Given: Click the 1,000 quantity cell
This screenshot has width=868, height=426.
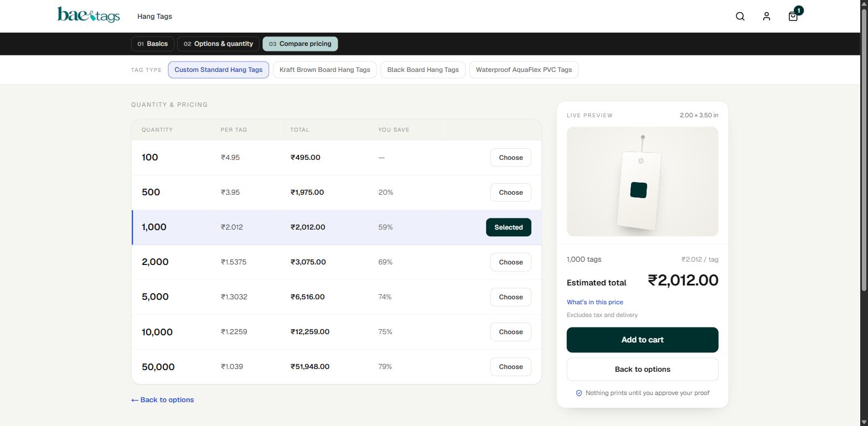Looking at the screenshot, I should tap(154, 227).
